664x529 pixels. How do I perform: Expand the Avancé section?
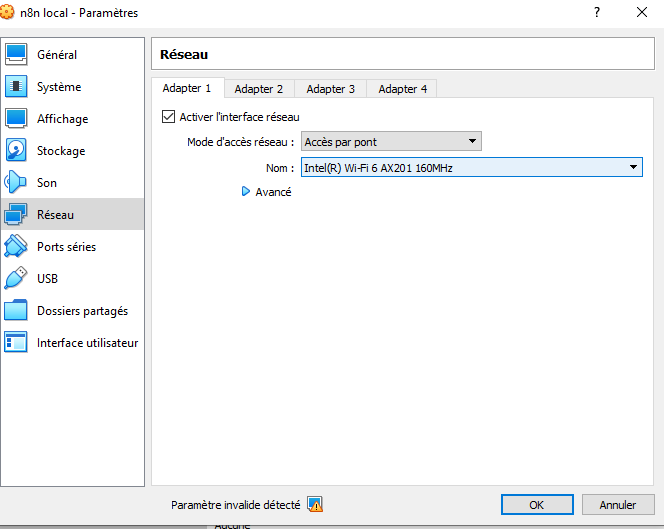pyautogui.click(x=247, y=192)
